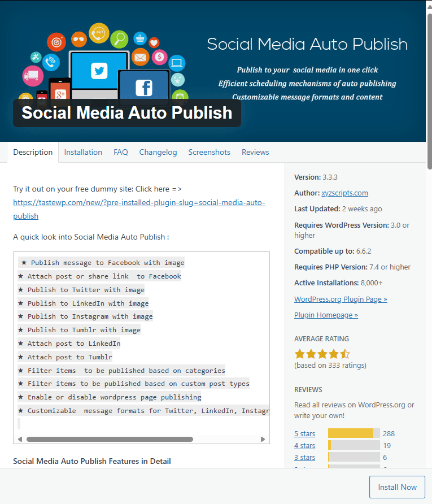Open the Installation tab
This screenshot has height=504, width=432.
pos(83,152)
